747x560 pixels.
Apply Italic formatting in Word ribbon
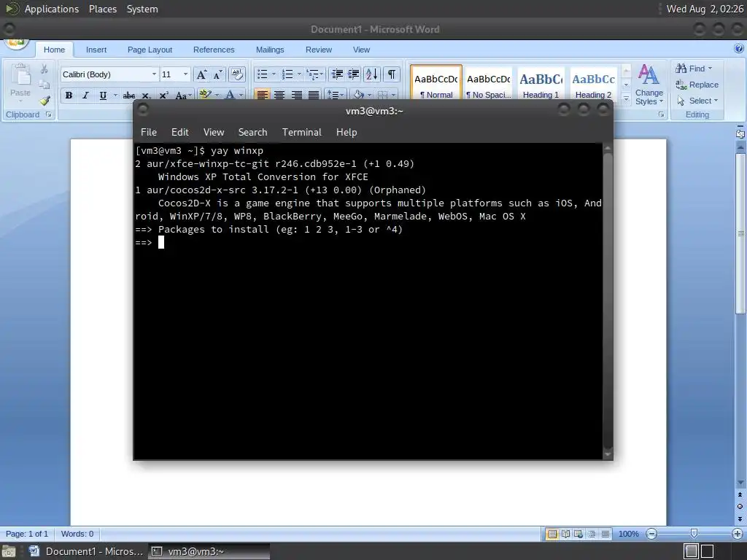pyautogui.click(x=86, y=96)
